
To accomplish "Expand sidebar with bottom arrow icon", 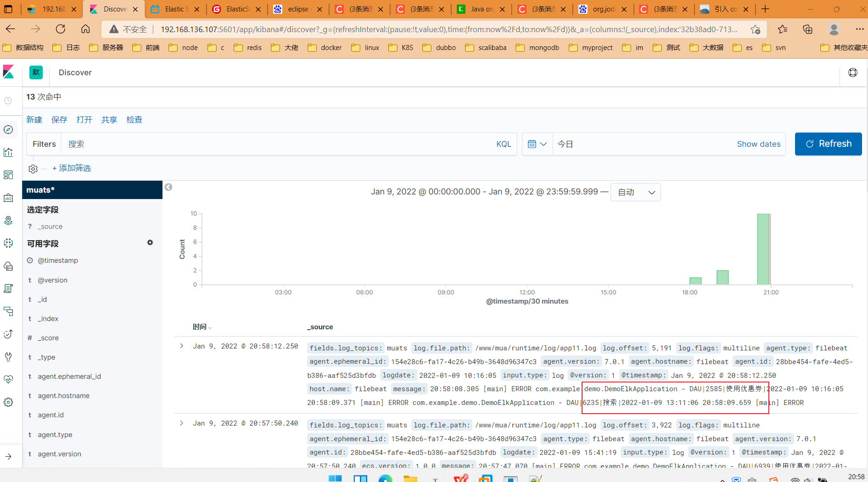I will [8, 456].
